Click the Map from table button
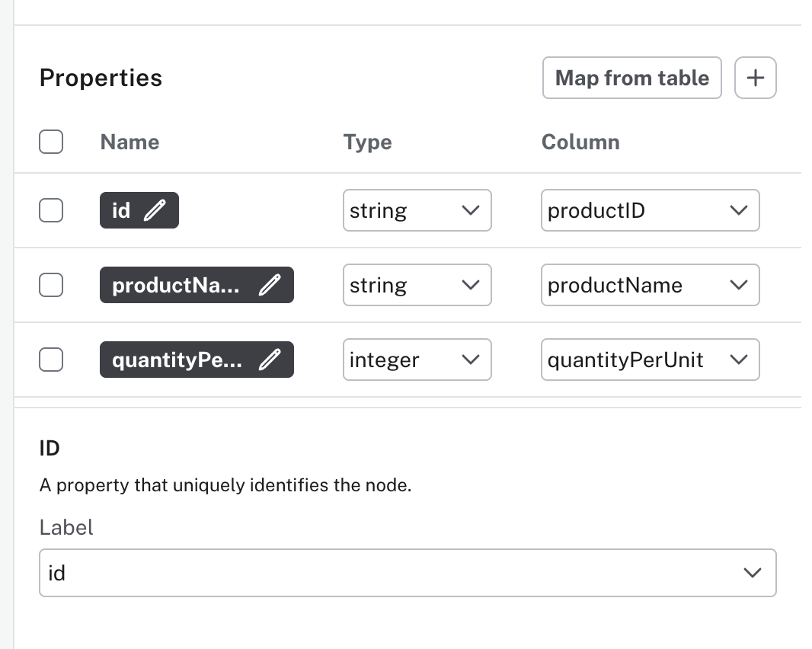Viewport: 812px width, 649px height. (x=631, y=78)
